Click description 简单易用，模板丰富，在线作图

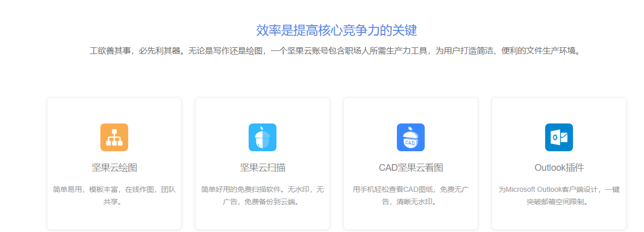click(114, 195)
